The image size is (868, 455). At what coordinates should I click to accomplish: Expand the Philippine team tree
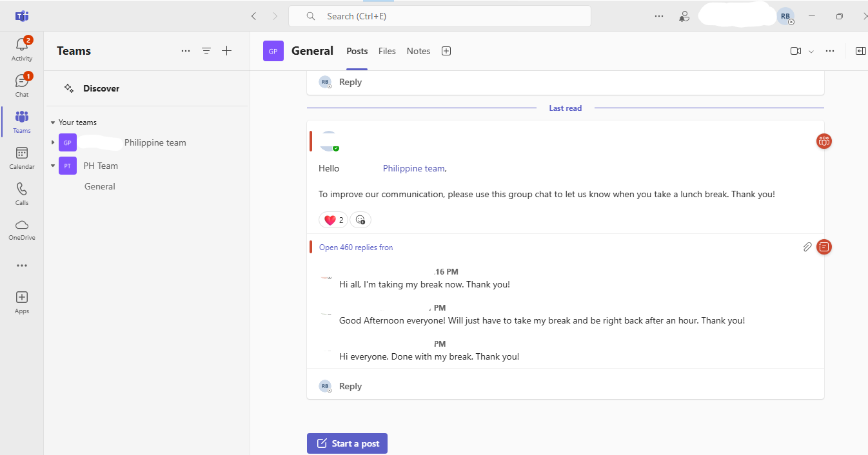[x=53, y=142]
